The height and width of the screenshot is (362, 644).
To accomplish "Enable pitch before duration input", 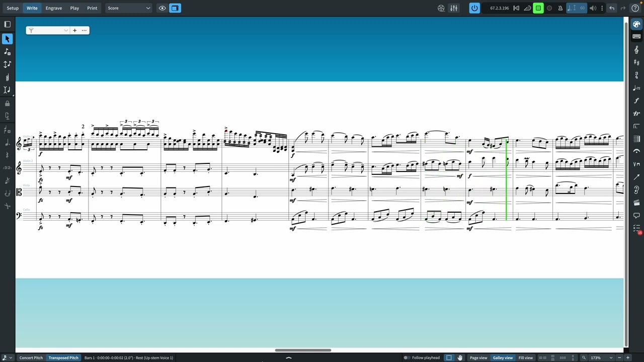I will coord(7,64).
